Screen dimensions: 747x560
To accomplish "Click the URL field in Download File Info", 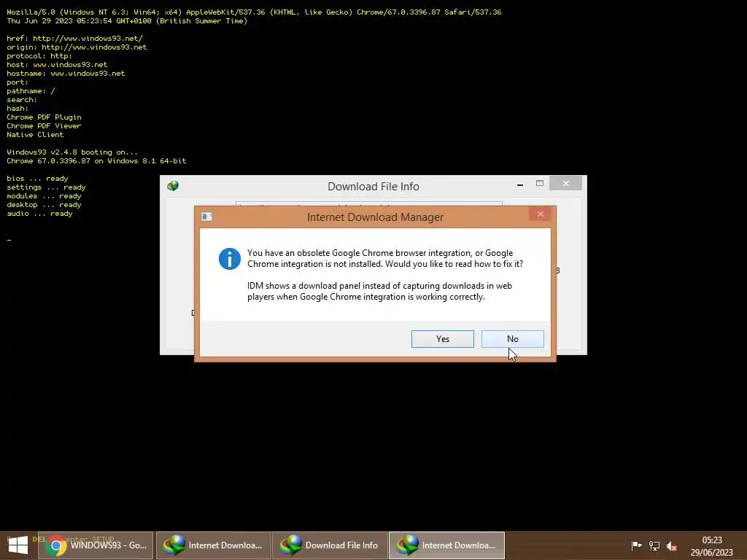I will coord(368,204).
